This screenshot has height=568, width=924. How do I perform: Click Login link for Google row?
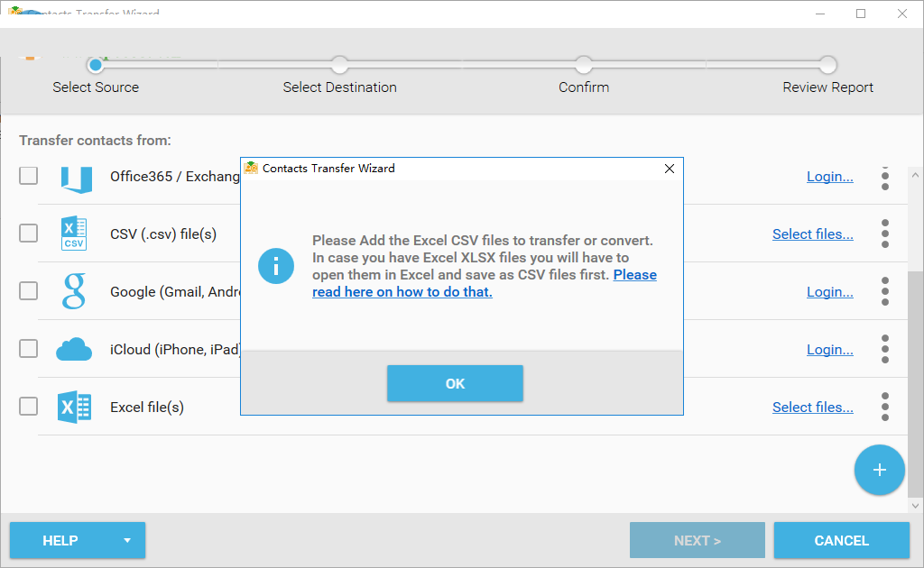[830, 292]
